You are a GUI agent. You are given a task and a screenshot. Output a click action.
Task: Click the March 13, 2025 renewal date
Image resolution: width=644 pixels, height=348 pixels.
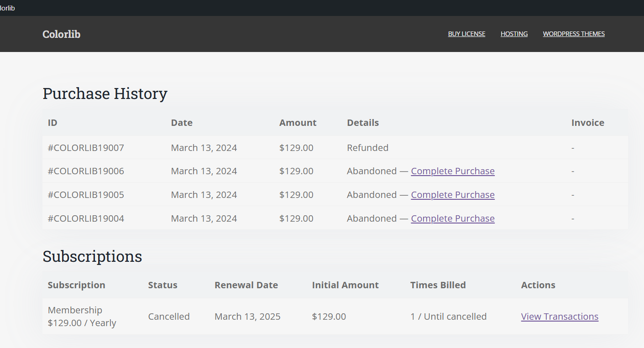click(247, 317)
